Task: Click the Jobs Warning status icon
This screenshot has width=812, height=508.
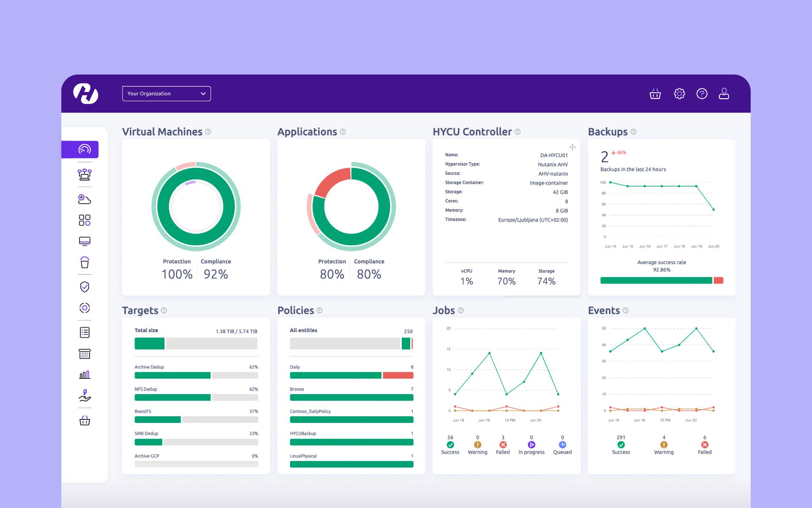Action: [x=477, y=444]
